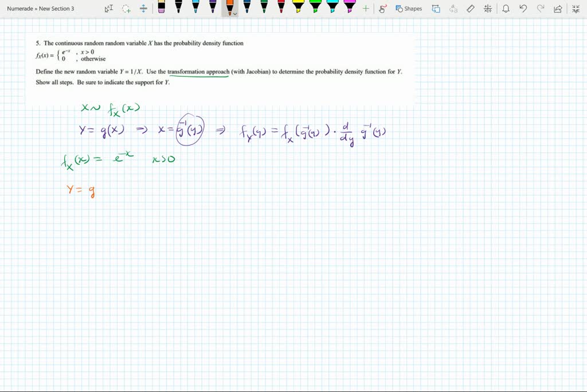Toggle the grid formatting option
Image resolution: width=587 pixels, height=392 pixels.
point(487,9)
